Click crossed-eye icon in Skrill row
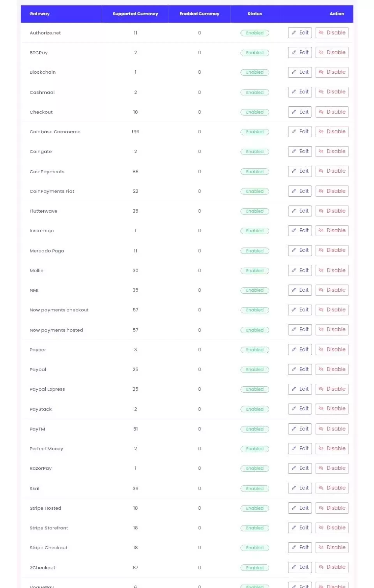The image size is (374, 588). (x=321, y=488)
